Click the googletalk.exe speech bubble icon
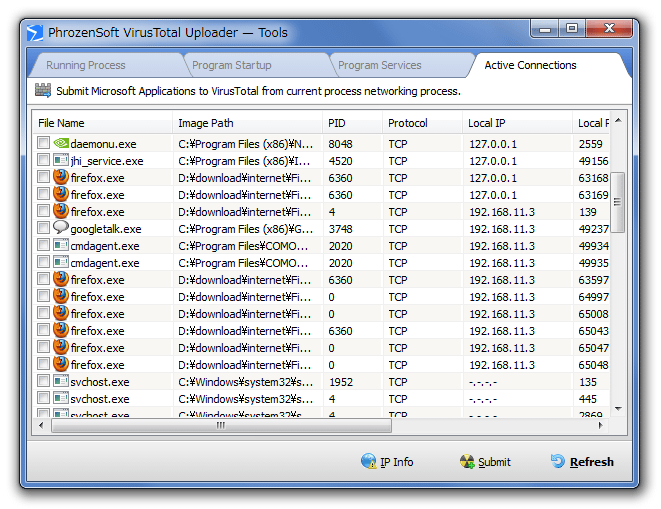Screen dimensions: 661x509 (61, 228)
